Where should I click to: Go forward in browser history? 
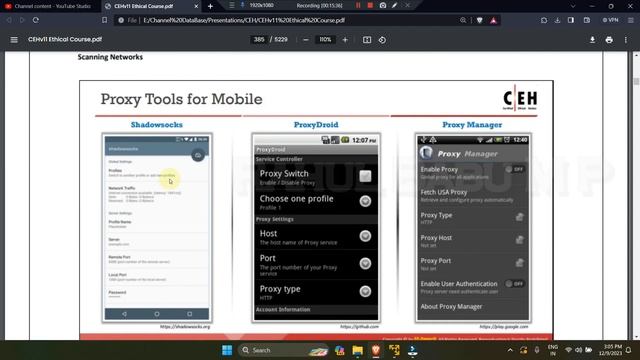[x=22, y=20]
